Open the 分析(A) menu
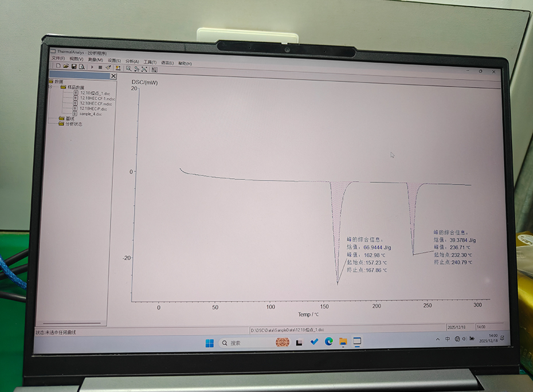Image resolution: width=533 pixels, height=392 pixels. [132, 61]
